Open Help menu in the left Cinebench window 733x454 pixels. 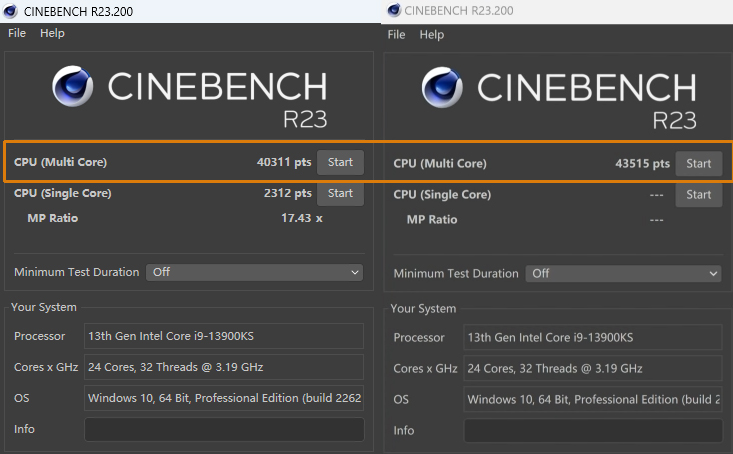52,33
